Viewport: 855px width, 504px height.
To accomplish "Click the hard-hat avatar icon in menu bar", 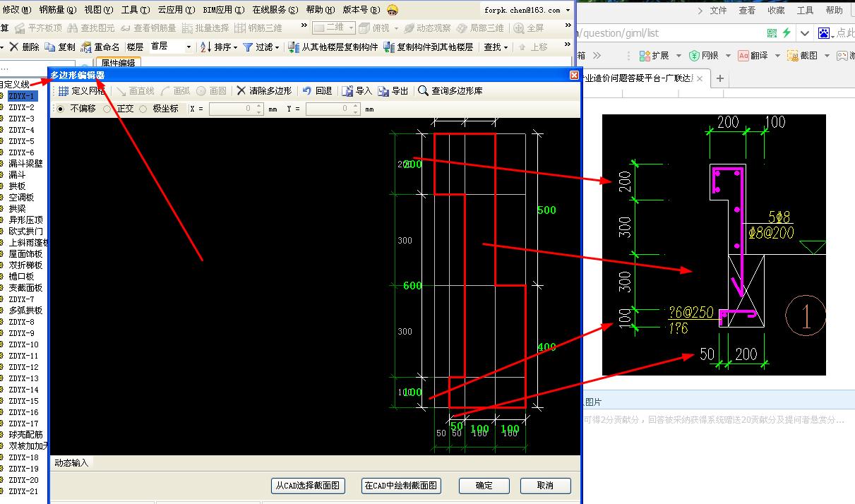I will pos(393,10).
